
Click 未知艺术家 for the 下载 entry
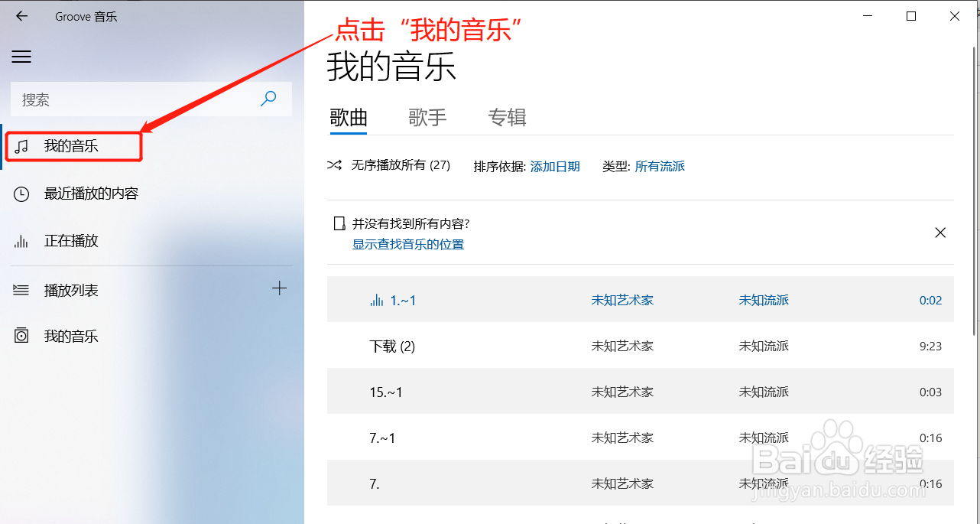point(622,346)
